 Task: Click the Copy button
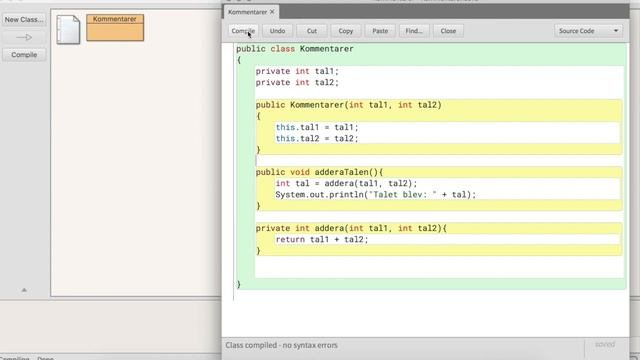(x=346, y=31)
